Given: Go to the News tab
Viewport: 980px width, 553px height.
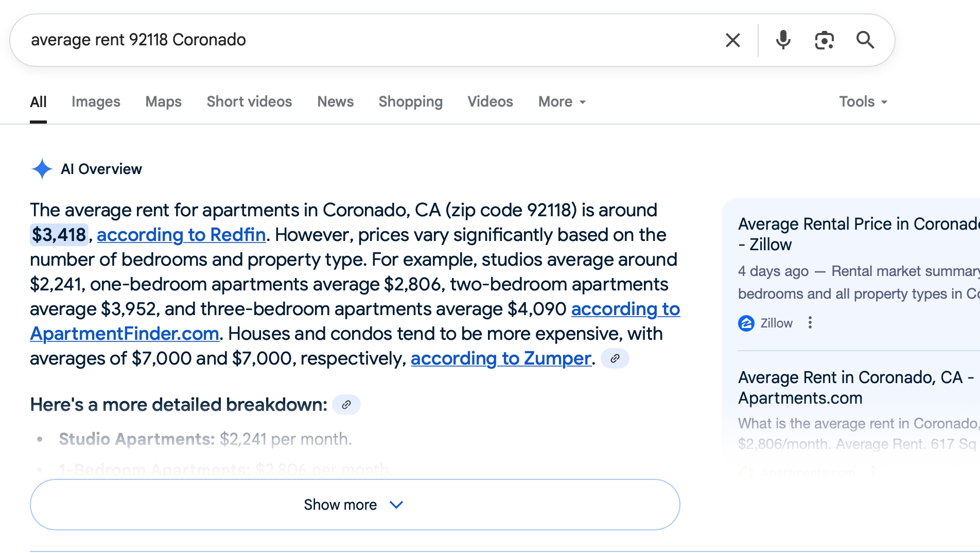Looking at the screenshot, I should (335, 102).
